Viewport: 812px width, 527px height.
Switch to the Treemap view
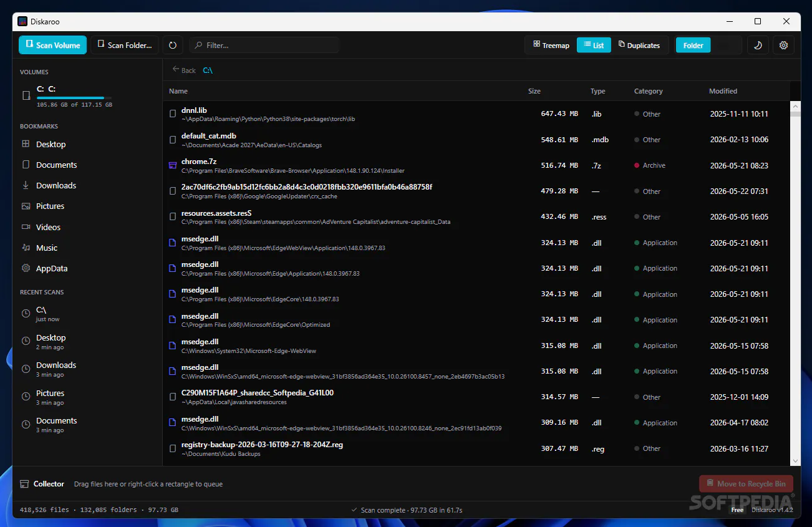551,45
